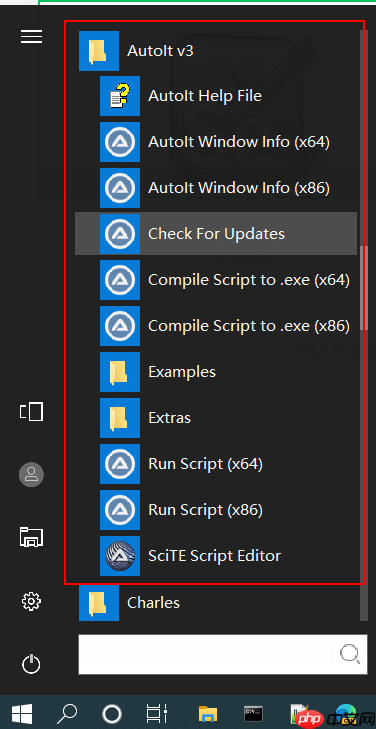Open the user account icon
Screen dimensions: 376x729
32,474
